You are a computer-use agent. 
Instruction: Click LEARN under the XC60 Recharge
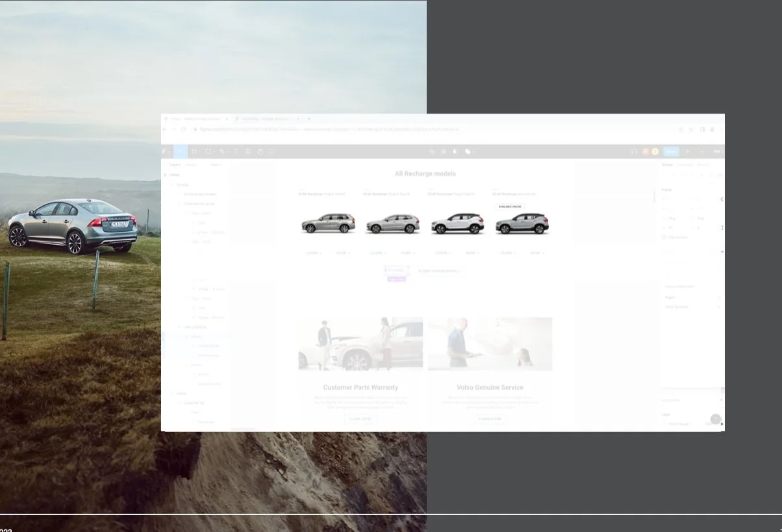coord(377,253)
